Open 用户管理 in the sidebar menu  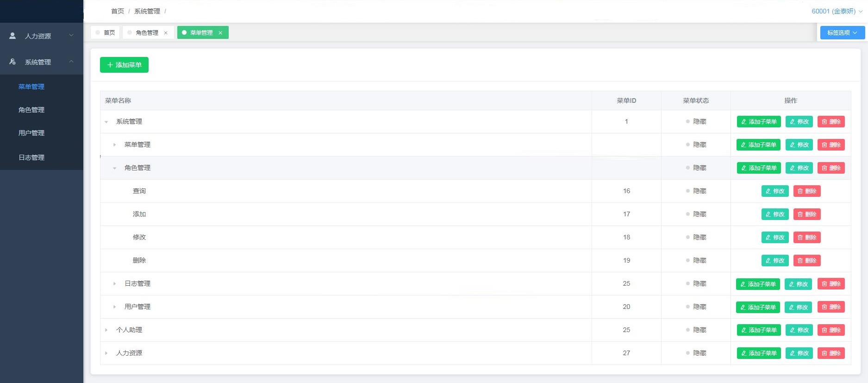tap(31, 133)
